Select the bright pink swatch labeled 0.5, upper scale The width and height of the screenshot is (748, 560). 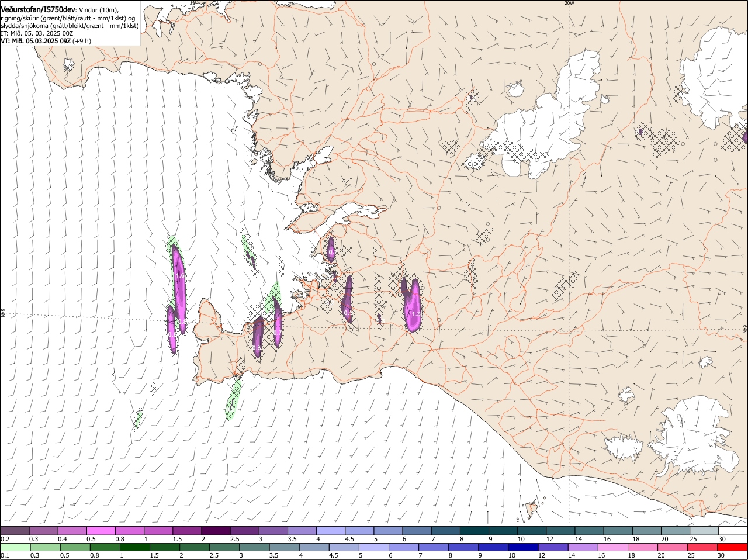point(101,530)
